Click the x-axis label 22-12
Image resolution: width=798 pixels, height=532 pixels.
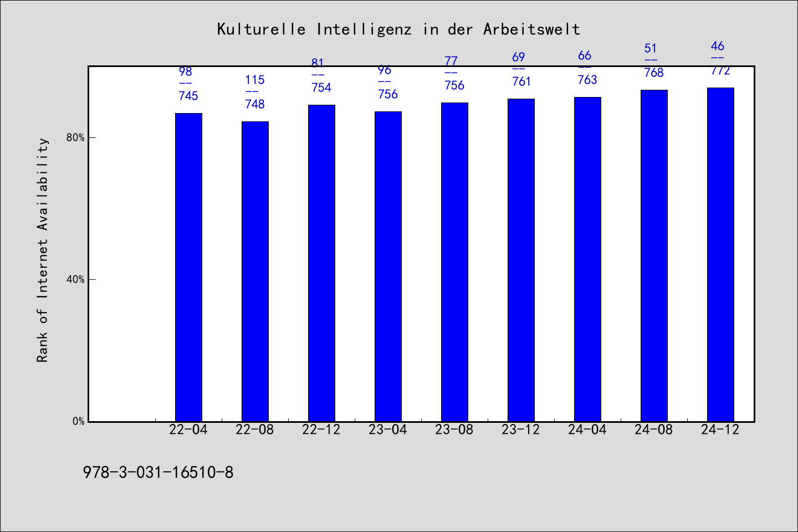[321, 429]
